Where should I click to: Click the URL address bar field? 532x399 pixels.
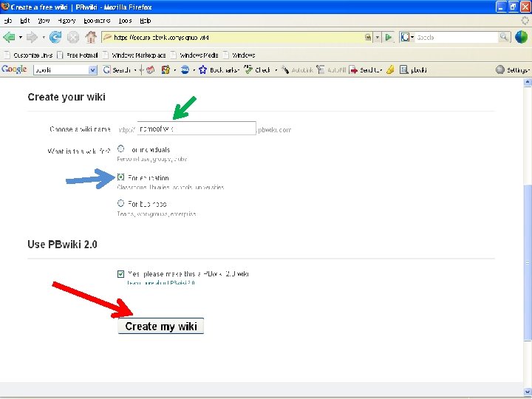[233, 37]
